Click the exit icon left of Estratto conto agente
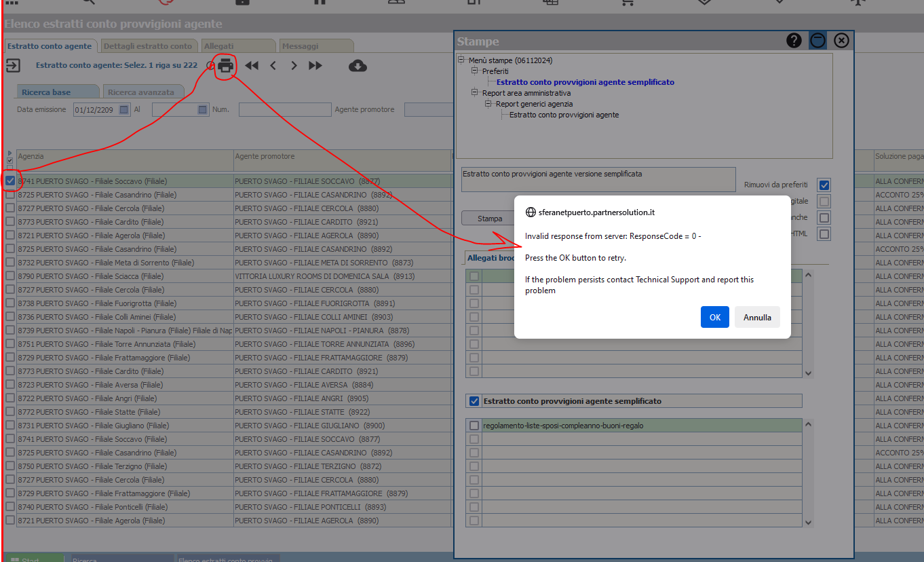Image resolution: width=924 pixels, height=562 pixels. [13, 66]
